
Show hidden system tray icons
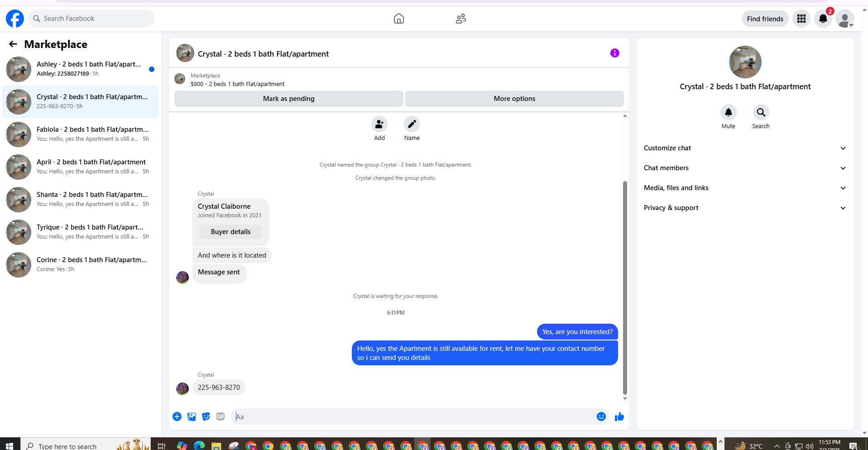point(777,446)
